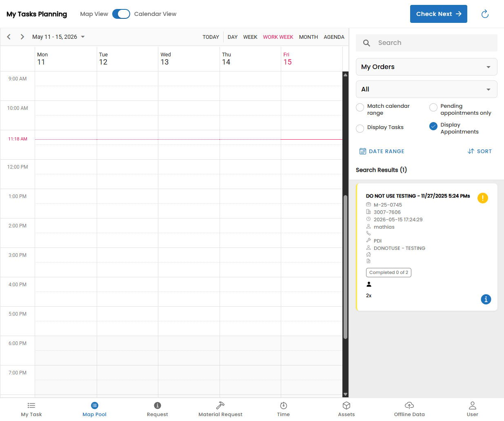Click the calendar scrollbar up arrow
504x421 pixels.
pos(345,75)
